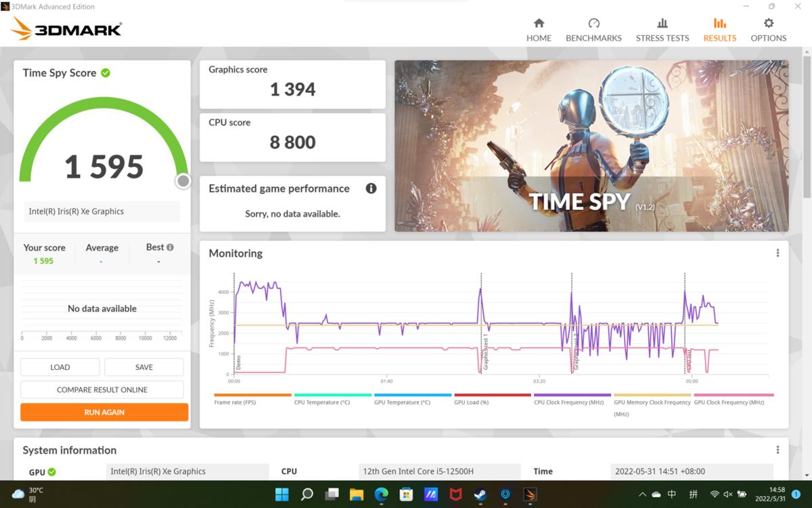Screen dimensions: 812x508
Task: Click the 3DMark logo
Action: point(66,29)
